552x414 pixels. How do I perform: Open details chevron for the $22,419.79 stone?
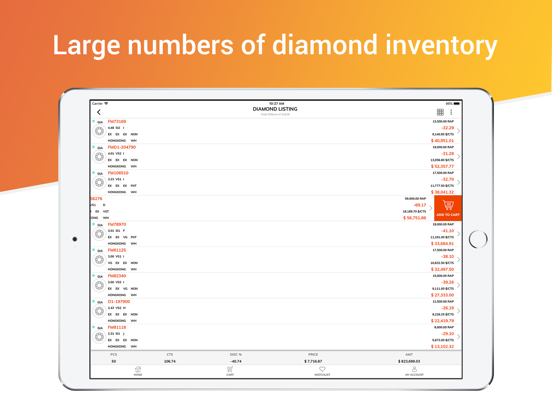458,311
